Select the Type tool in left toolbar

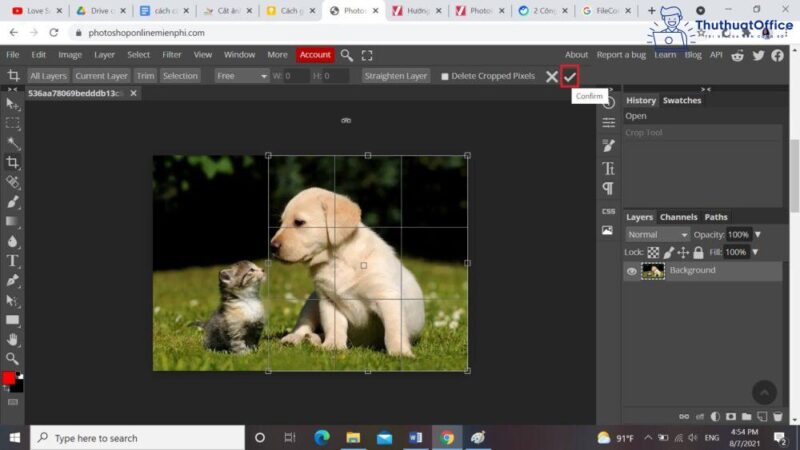[13, 261]
